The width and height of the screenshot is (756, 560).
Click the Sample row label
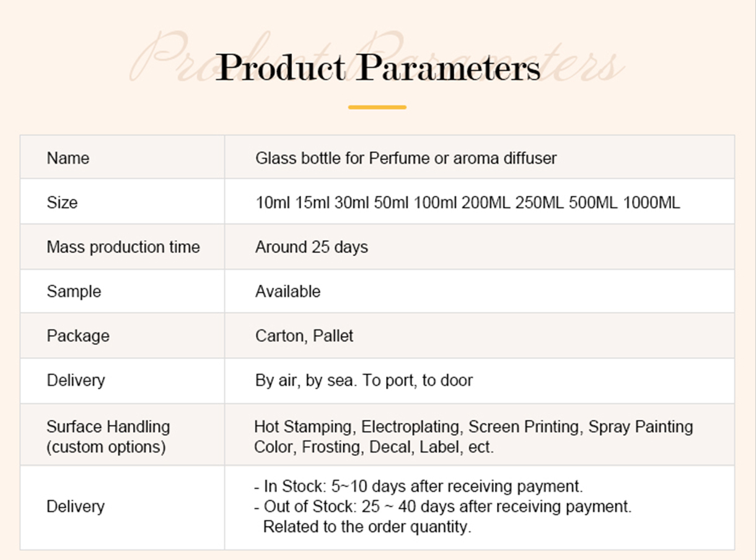tap(73, 291)
